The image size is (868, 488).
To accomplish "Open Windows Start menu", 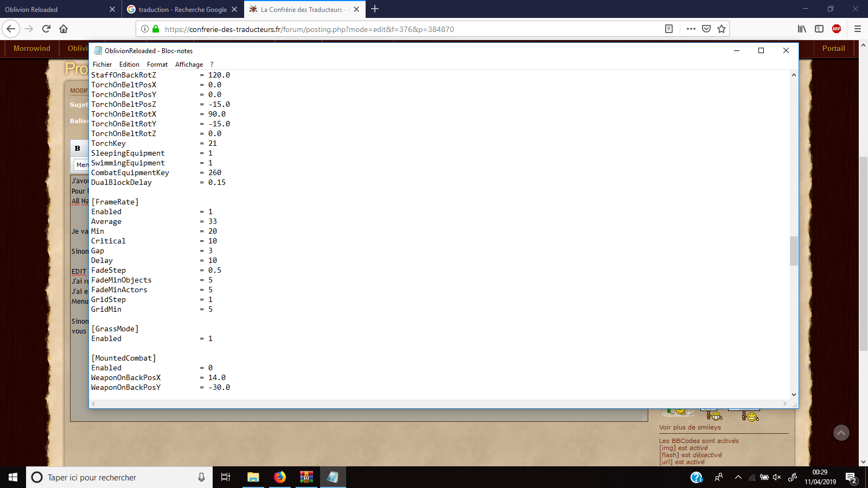I will tap(13, 477).
